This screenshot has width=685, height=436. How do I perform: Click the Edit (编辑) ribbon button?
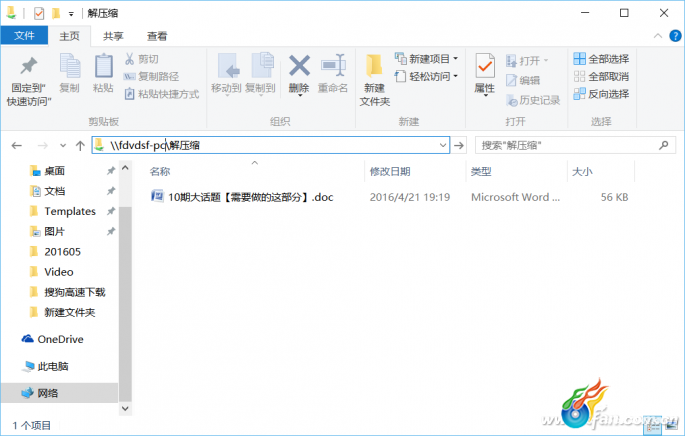coord(523,80)
